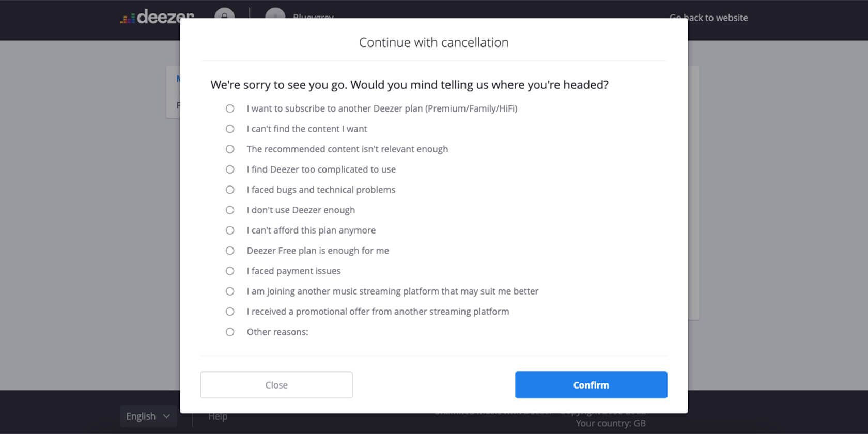
Task: Choose 'I can't find the content I want'
Action: pyautogui.click(x=230, y=129)
